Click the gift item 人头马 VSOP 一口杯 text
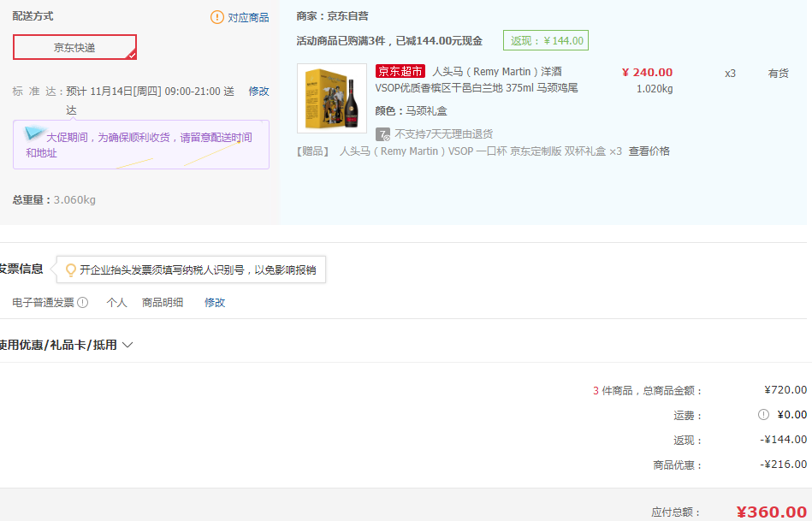Viewport: 812px width, 521px height. coord(481,151)
